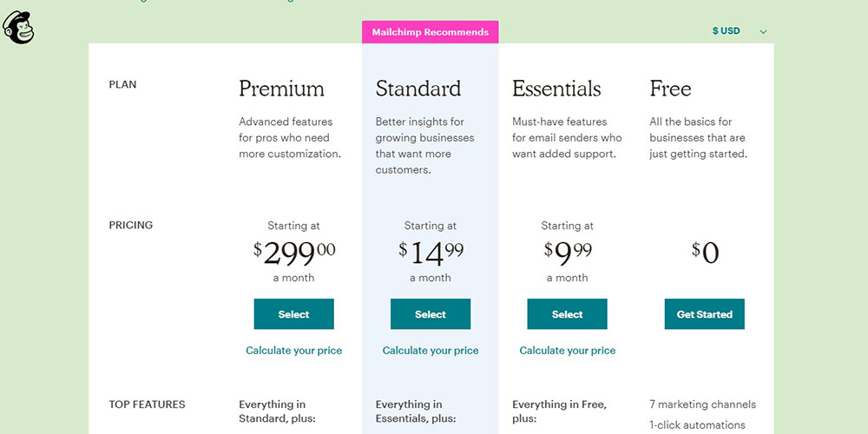The height and width of the screenshot is (434, 868).
Task: Click the Mailchimp Recommends pink badge
Action: pos(431,32)
